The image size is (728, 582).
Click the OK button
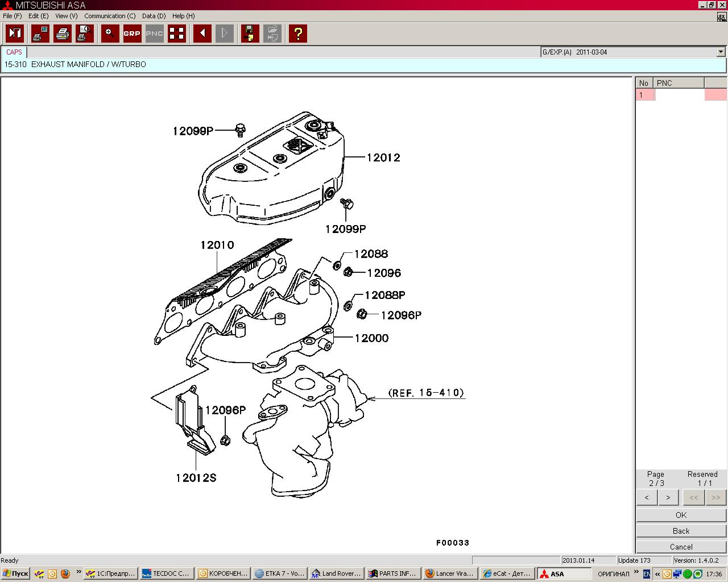(x=681, y=515)
